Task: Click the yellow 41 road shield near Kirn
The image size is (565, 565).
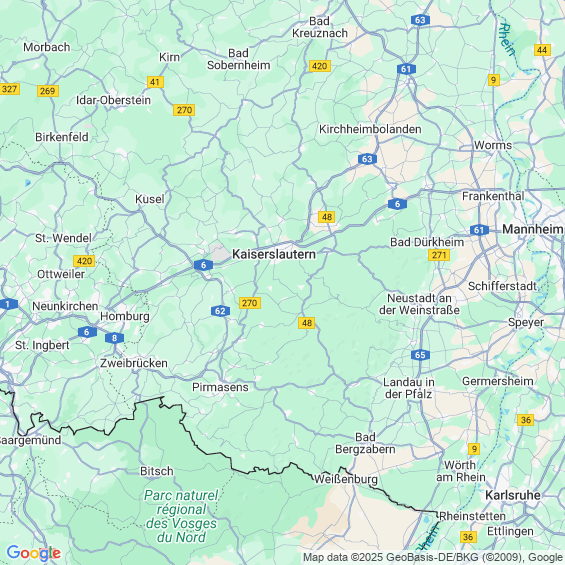Action: [155, 82]
